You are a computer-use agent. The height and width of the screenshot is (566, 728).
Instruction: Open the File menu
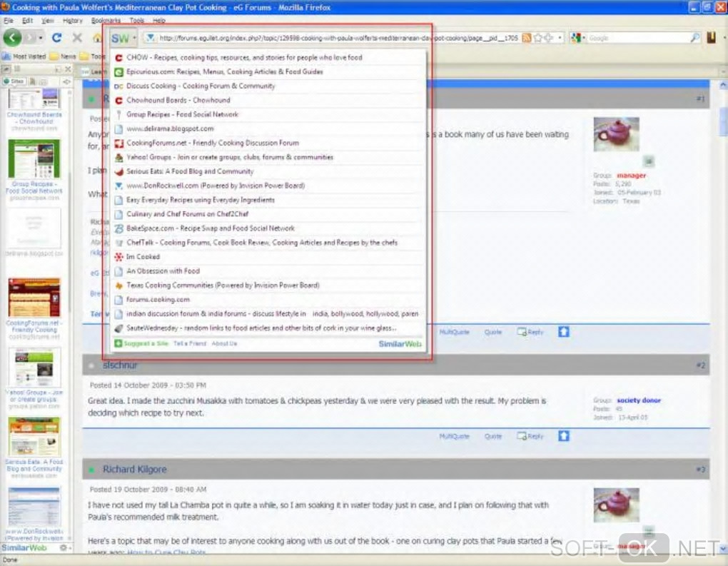point(9,21)
